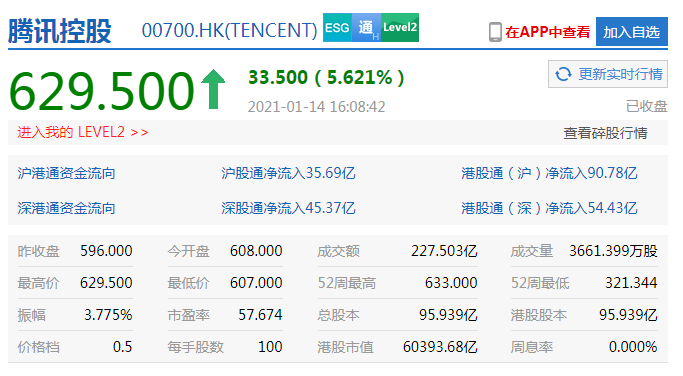
Task: Click 港股市值 value 60393.68亿
Action: point(440,347)
